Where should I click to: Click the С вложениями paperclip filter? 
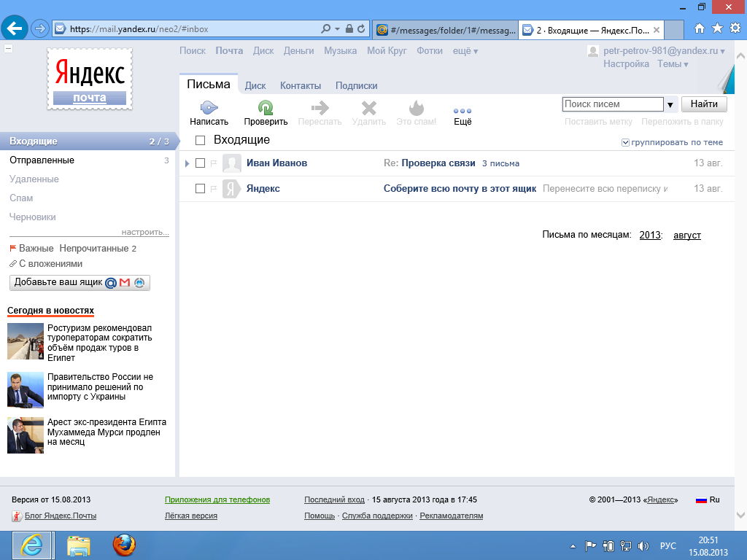[13, 263]
